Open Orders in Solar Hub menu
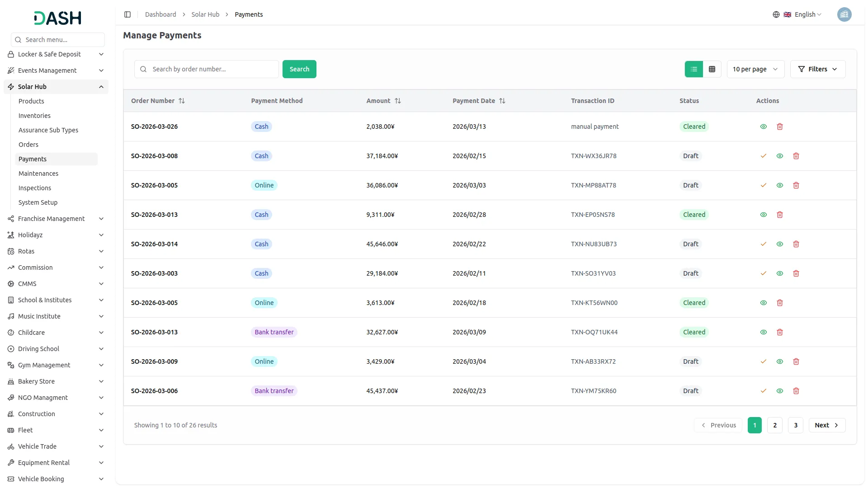 click(28, 145)
